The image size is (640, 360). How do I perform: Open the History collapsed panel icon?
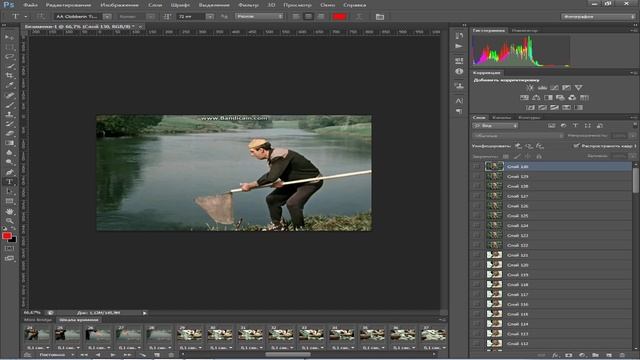[459, 36]
